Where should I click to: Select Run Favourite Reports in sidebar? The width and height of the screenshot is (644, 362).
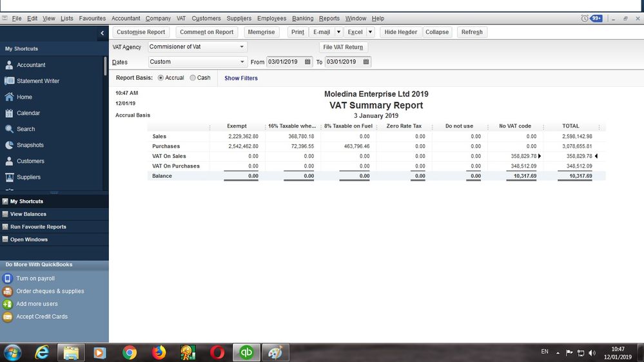click(x=54, y=227)
